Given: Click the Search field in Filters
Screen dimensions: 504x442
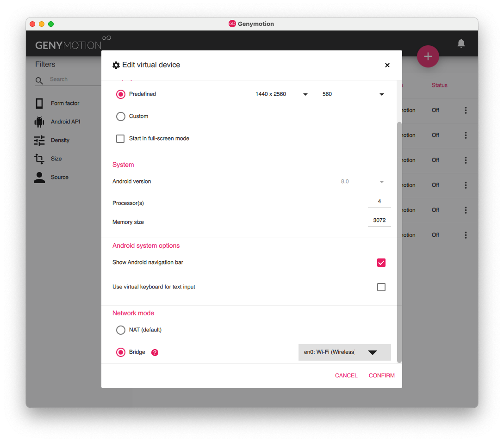Looking at the screenshot, I should [75, 80].
